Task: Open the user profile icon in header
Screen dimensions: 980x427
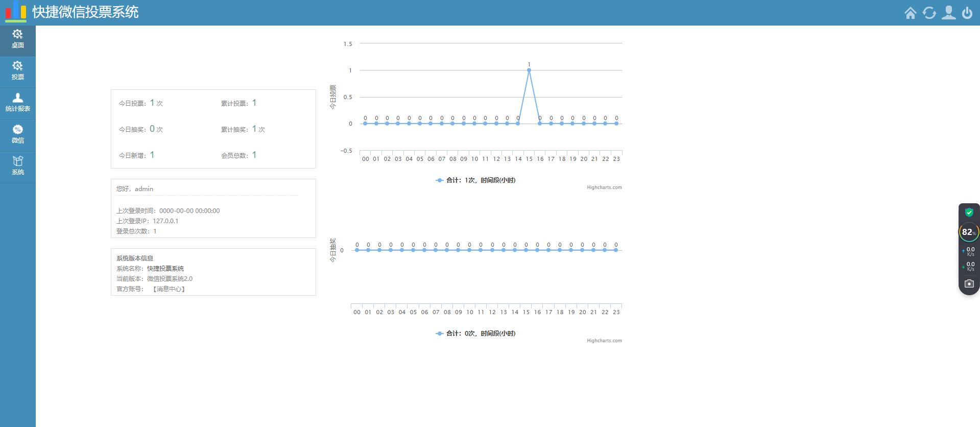Action: pos(949,13)
